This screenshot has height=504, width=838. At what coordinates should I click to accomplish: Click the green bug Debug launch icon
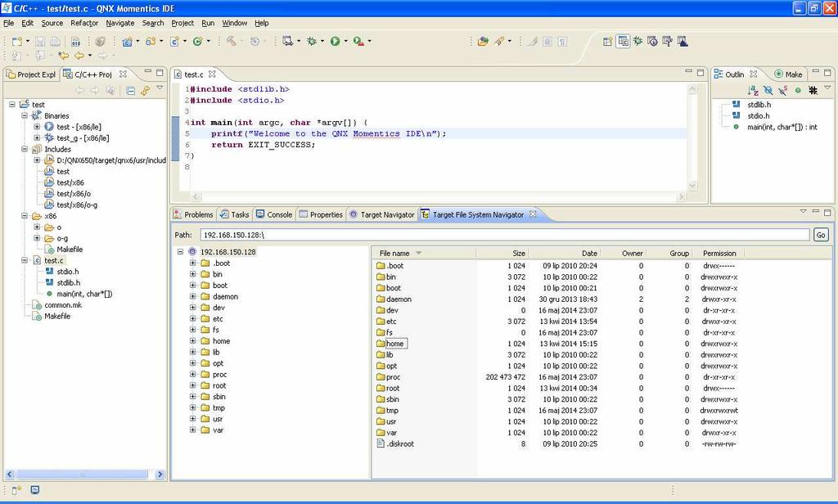coord(312,41)
